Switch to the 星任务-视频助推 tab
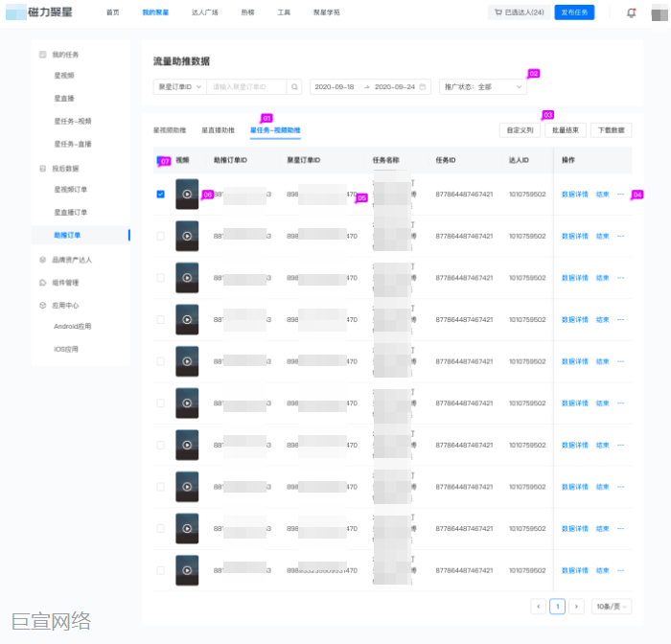The width and height of the screenshot is (671, 644). (x=275, y=130)
